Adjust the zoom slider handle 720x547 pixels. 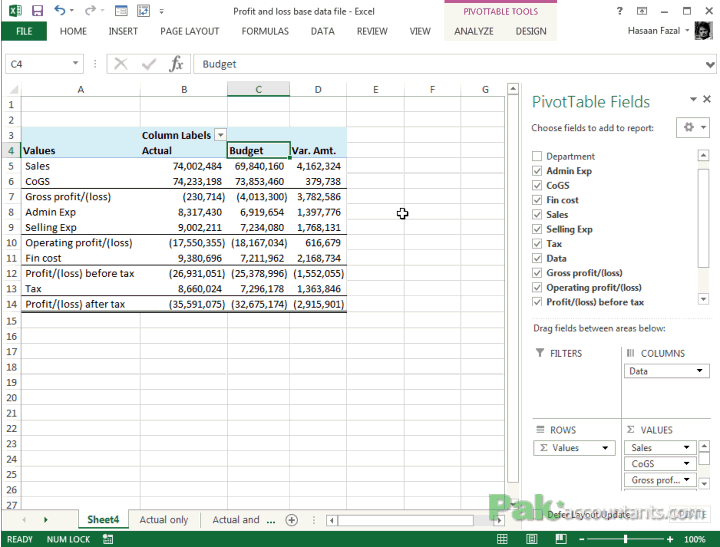pos(625,539)
